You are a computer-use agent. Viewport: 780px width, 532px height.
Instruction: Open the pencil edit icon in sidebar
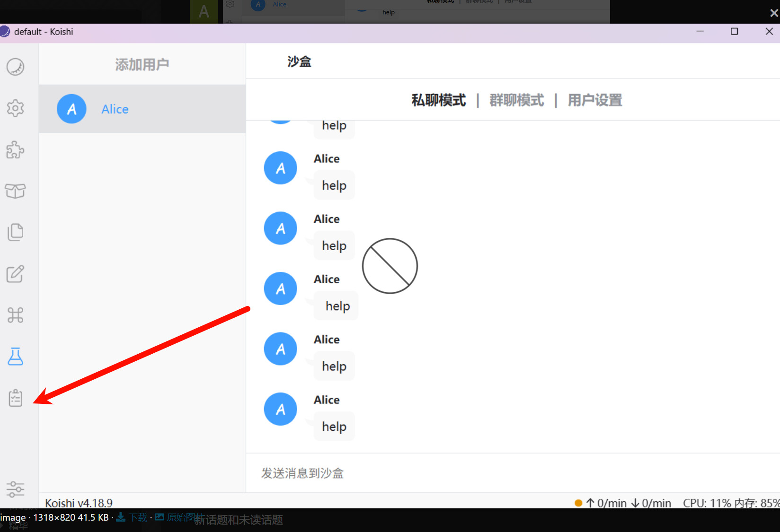coord(15,274)
